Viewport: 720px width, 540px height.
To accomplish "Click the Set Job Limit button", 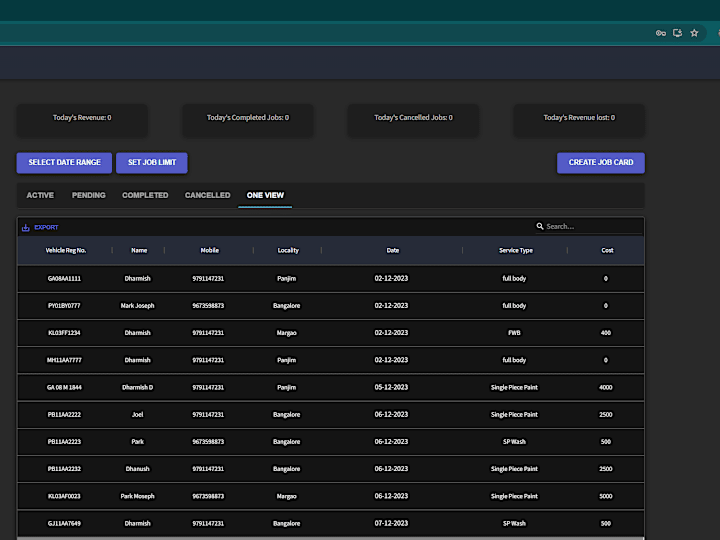I will coord(152,163).
